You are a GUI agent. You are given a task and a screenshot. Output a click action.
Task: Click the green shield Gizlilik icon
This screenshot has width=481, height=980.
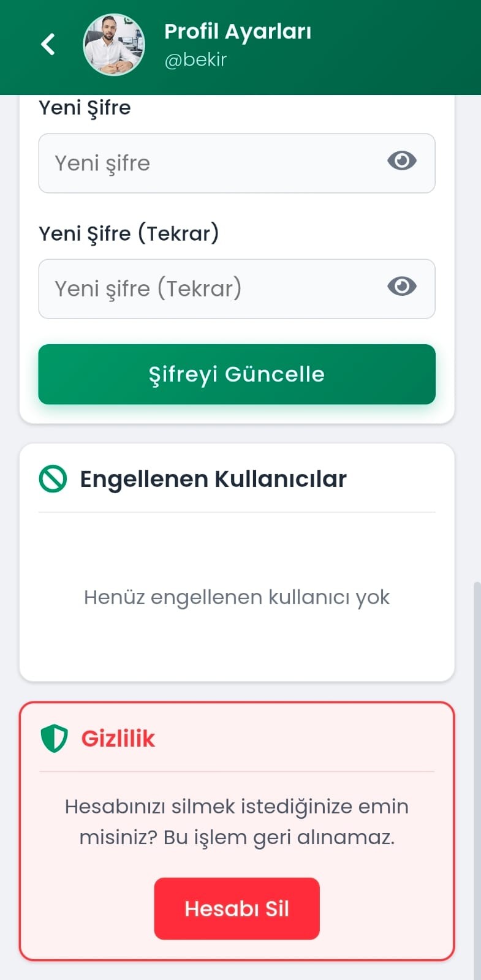point(54,739)
